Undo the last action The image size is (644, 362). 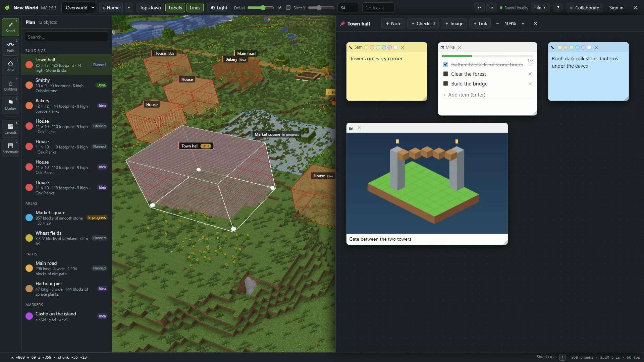[x=479, y=8]
